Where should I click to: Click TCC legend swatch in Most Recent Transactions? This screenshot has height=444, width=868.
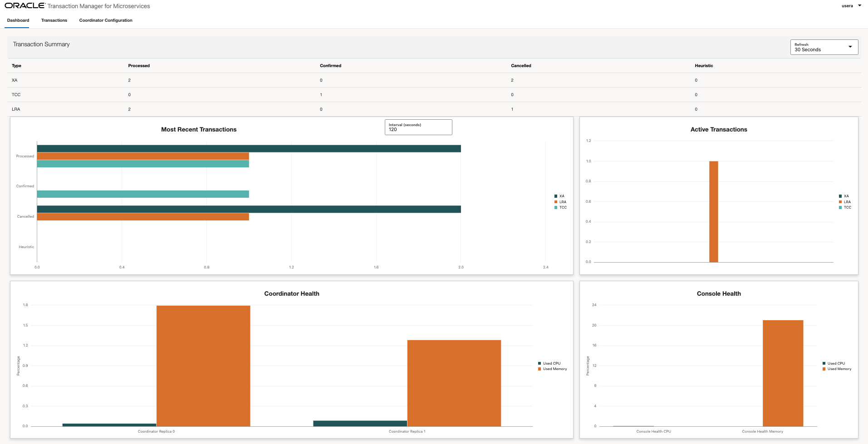556,207
